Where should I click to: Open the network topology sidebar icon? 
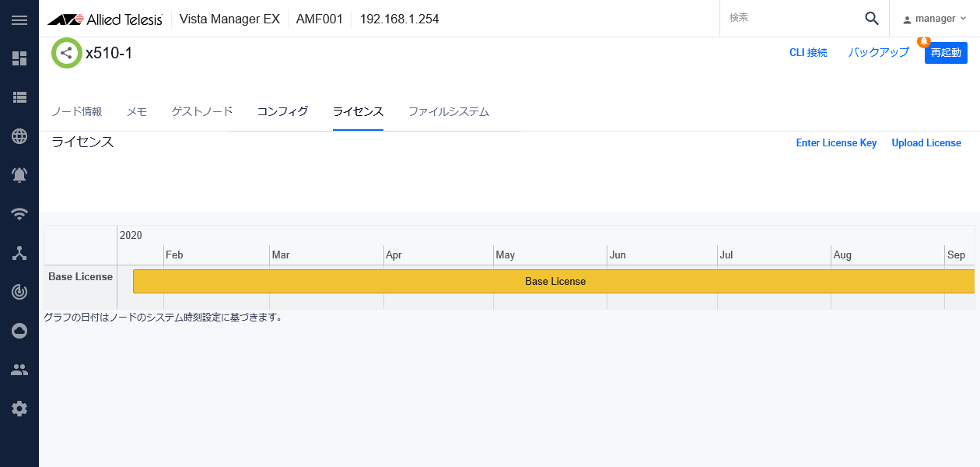tap(19, 253)
